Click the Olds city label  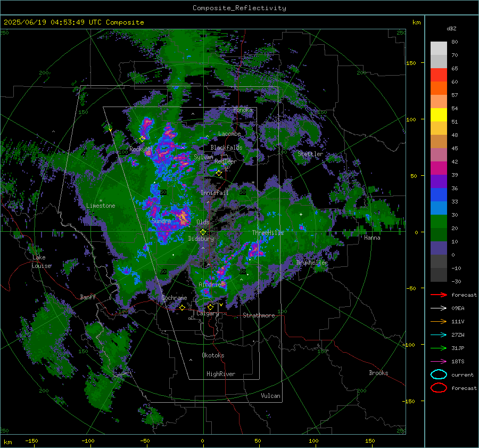tap(203, 222)
